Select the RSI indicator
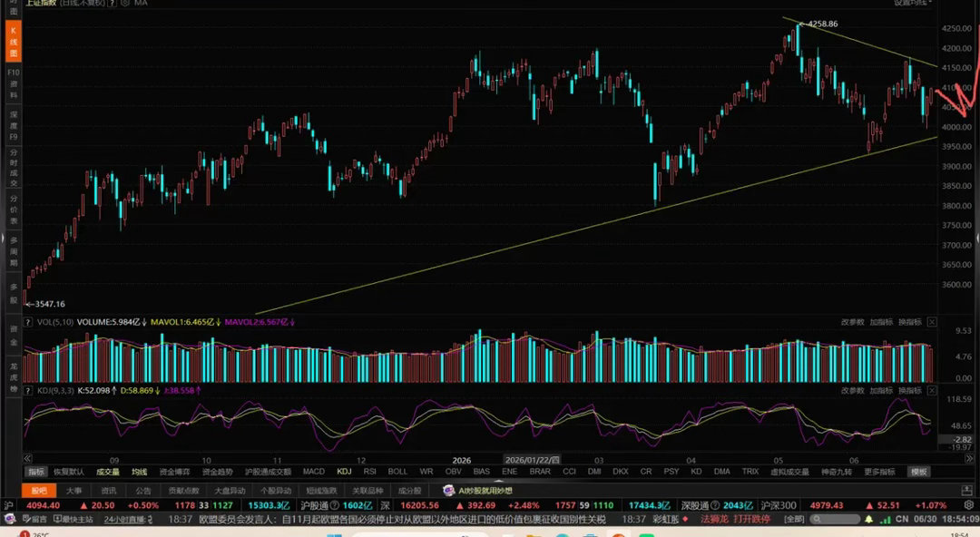Image resolution: width=980 pixels, height=537 pixels. [x=370, y=472]
